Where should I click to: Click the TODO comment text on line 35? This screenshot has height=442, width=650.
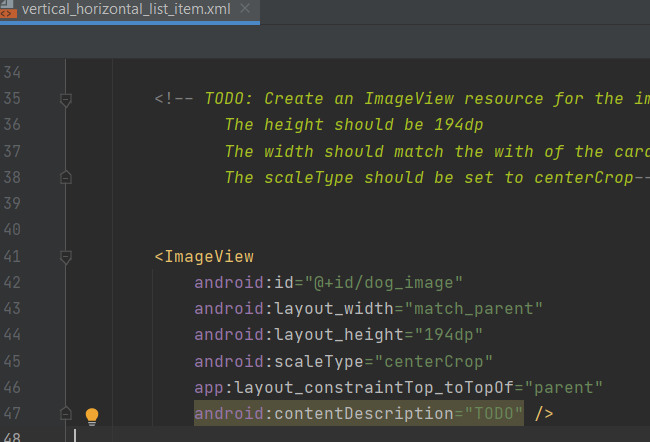pyautogui.click(x=427, y=99)
